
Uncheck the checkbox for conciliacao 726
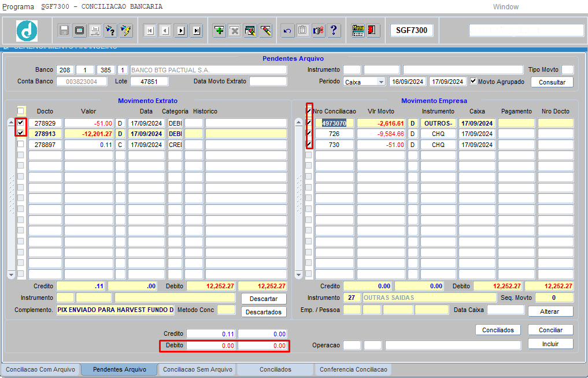[x=309, y=133]
